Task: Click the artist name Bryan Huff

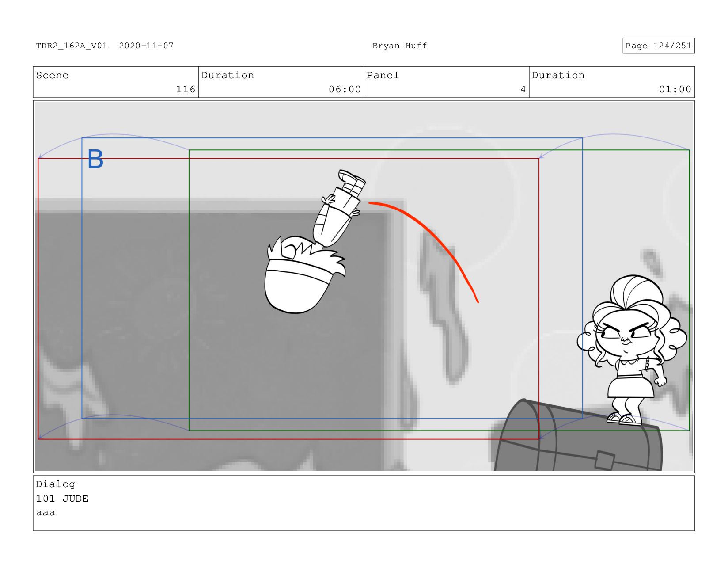Action: pyautogui.click(x=399, y=46)
